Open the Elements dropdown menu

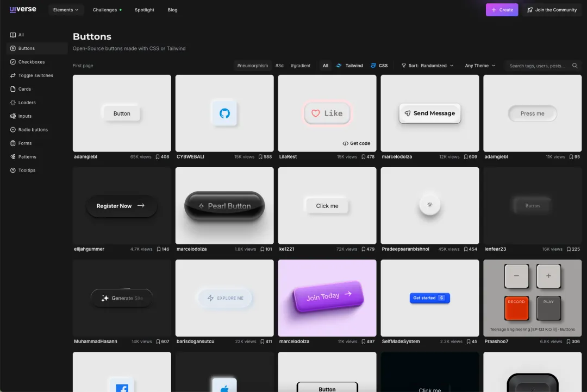tap(66, 10)
